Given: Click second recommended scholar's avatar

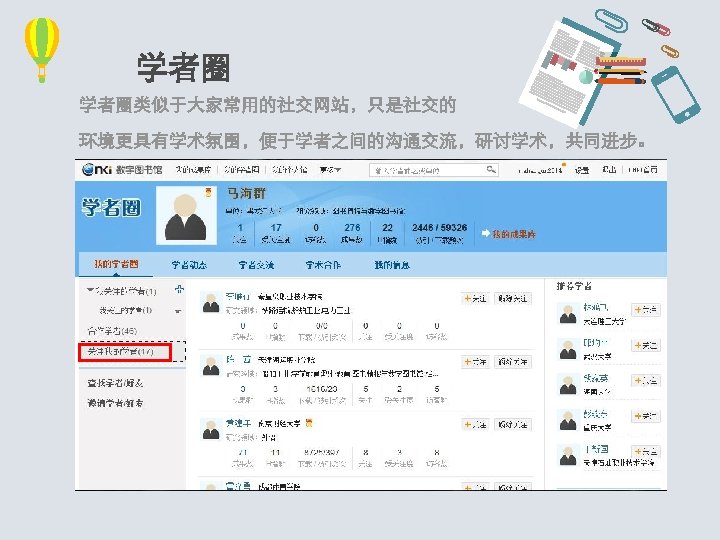Looking at the screenshot, I should pyautogui.click(x=568, y=349).
